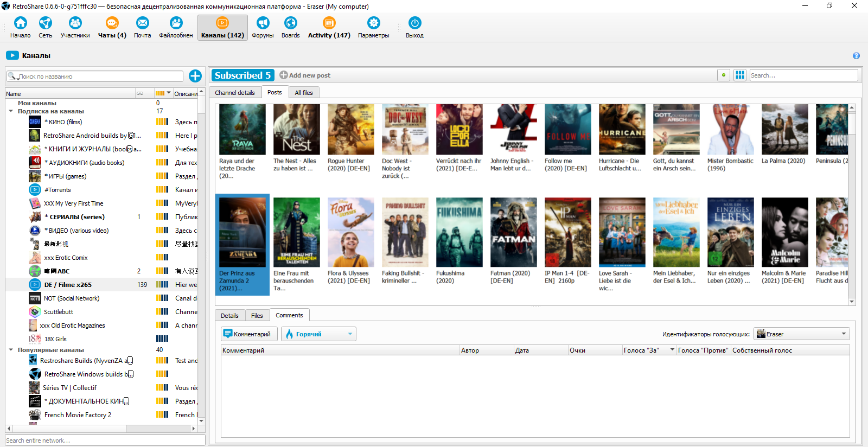Select the RetroShare Windows builds channel
Image resolution: width=868 pixels, height=447 pixels.
(x=101, y=374)
